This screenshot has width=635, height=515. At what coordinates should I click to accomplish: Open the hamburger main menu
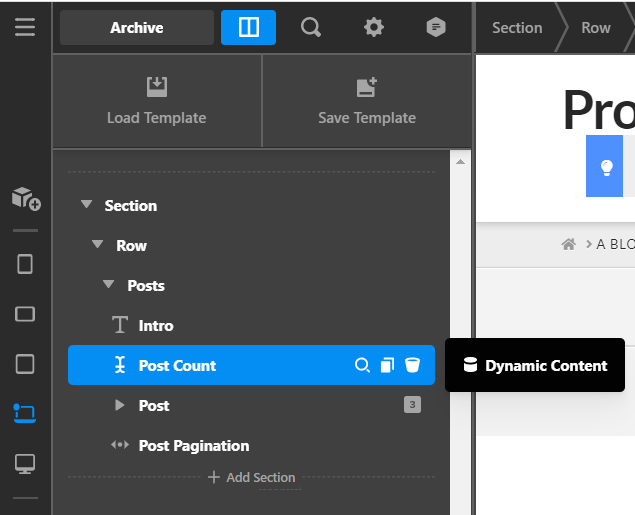click(x=25, y=27)
